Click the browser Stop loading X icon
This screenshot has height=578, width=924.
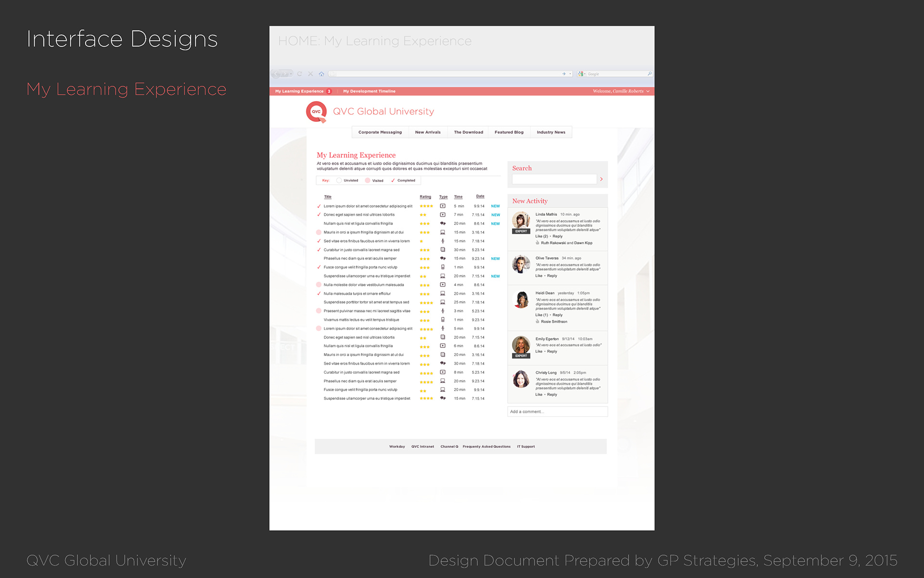[x=310, y=74]
